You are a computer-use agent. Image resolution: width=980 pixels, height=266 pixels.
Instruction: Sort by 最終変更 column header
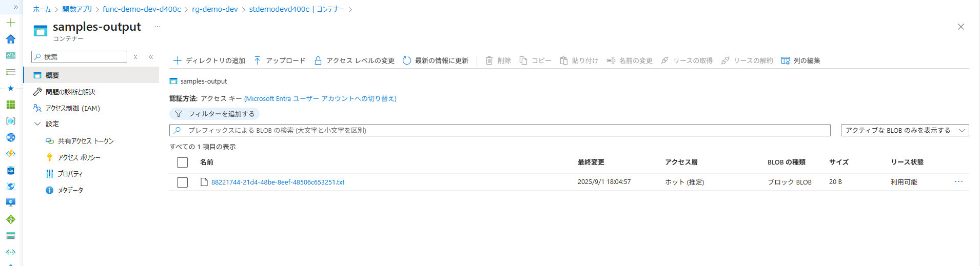[x=591, y=162]
